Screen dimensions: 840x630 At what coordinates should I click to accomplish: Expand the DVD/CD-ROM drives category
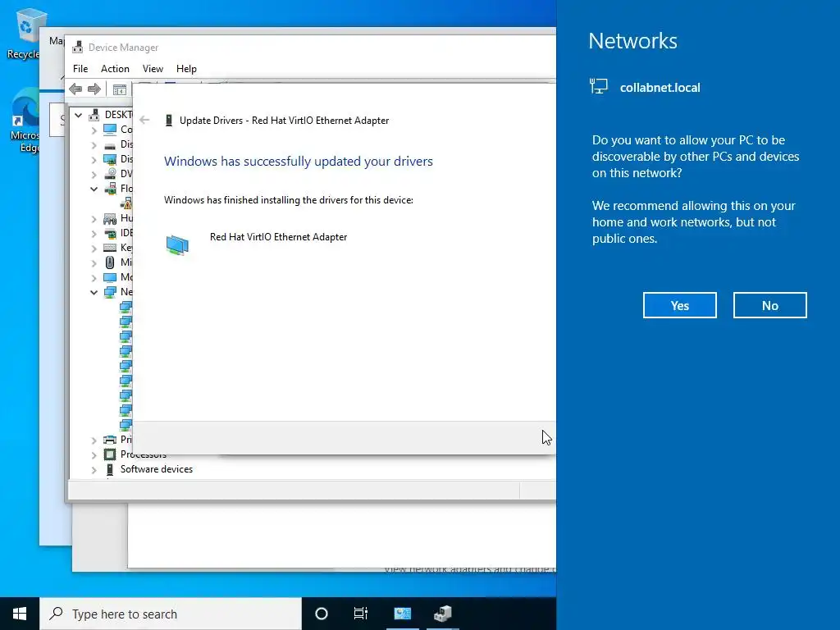pyautogui.click(x=94, y=174)
